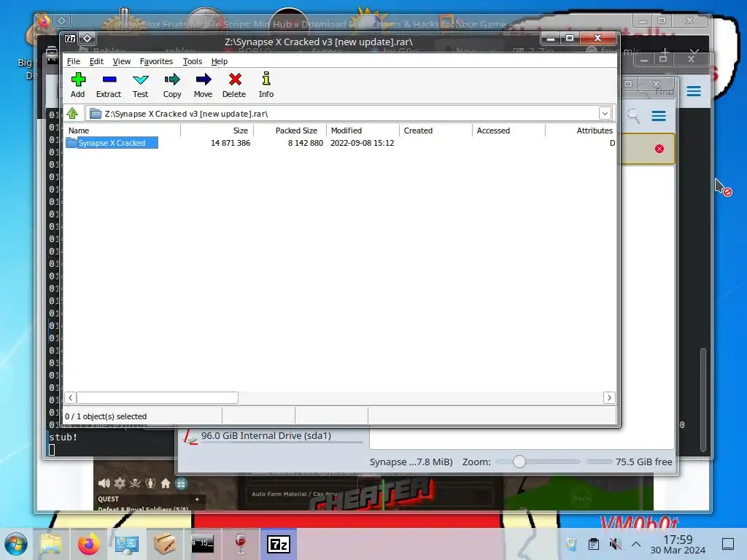Image resolution: width=747 pixels, height=560 pixels.
Task: Click the Add toolbar icon in 7-Zip
Action: coord(77,85)
